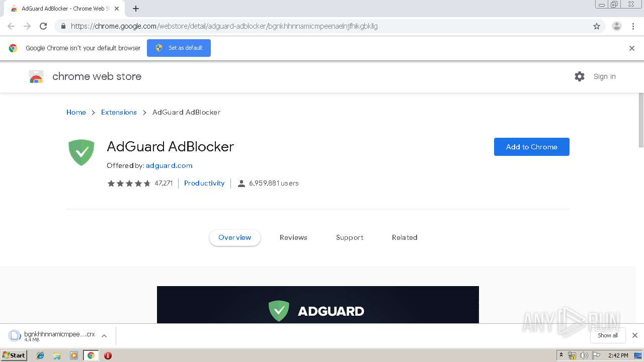Close the AdGuard AdBlocker tab
Screen dimensions: 644x362
click(117, 9)
